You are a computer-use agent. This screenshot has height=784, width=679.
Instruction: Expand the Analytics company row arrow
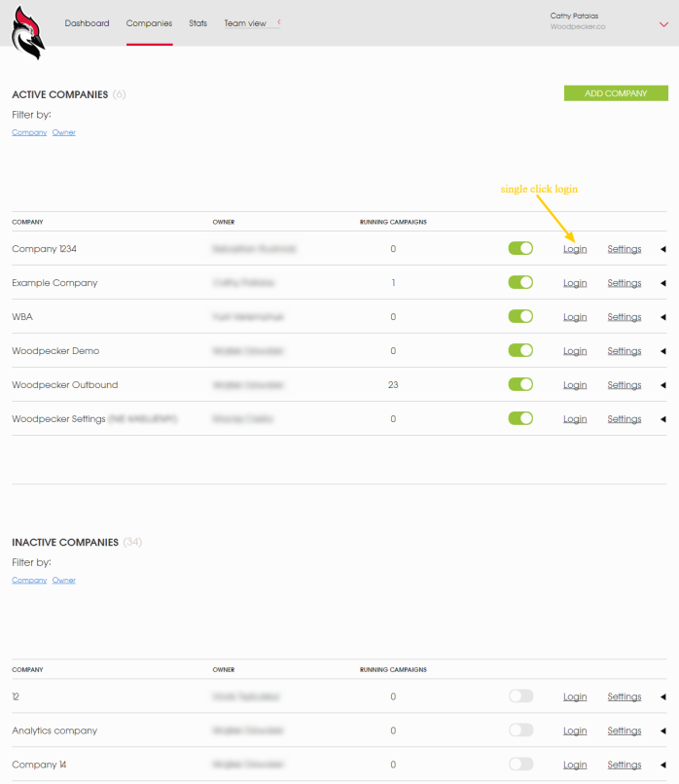pyautogui.click(x=663, y=731)
